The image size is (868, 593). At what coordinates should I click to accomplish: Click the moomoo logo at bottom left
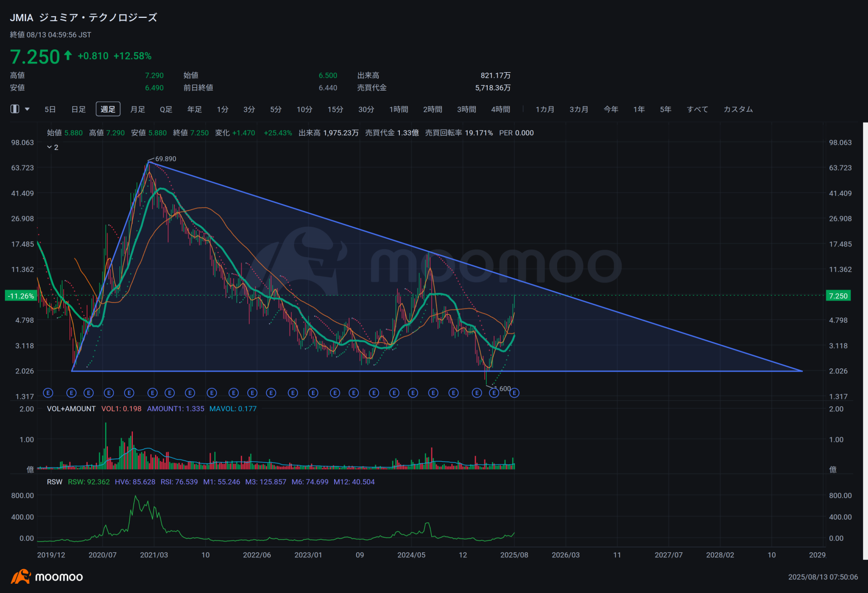click(47, 577)
